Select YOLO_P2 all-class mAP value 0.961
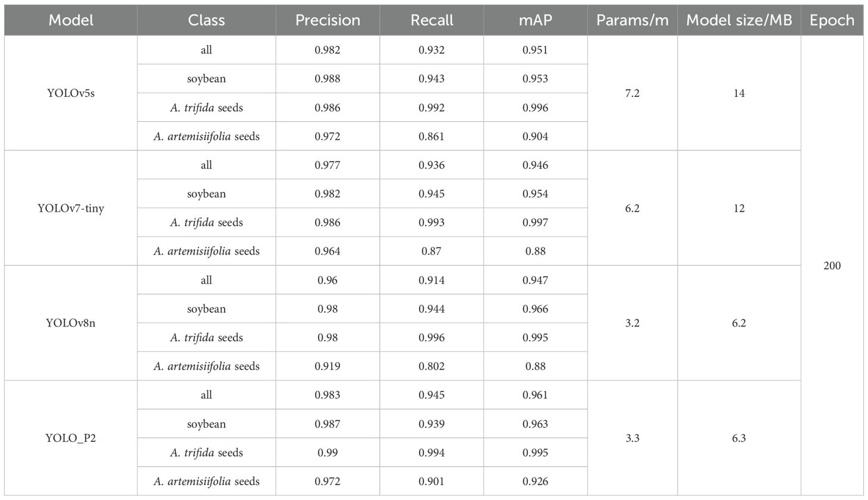This screenshot has height=500, width=868. point(535,395)
